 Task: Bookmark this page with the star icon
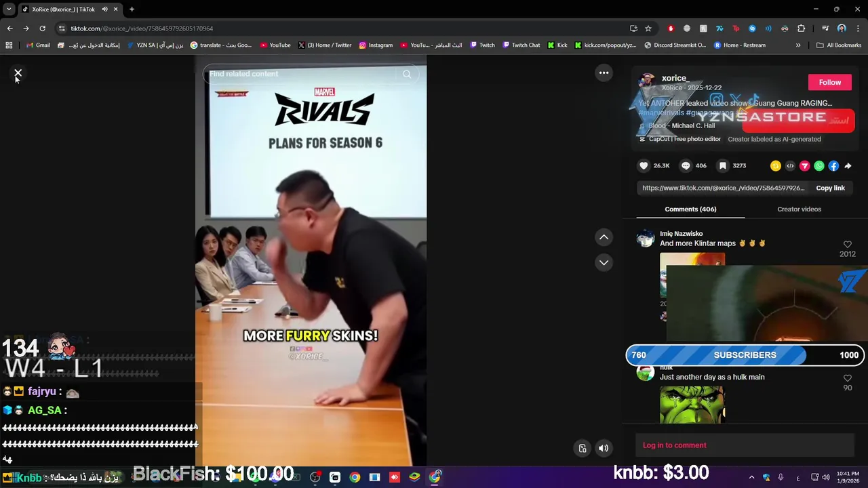coord(648,28)
